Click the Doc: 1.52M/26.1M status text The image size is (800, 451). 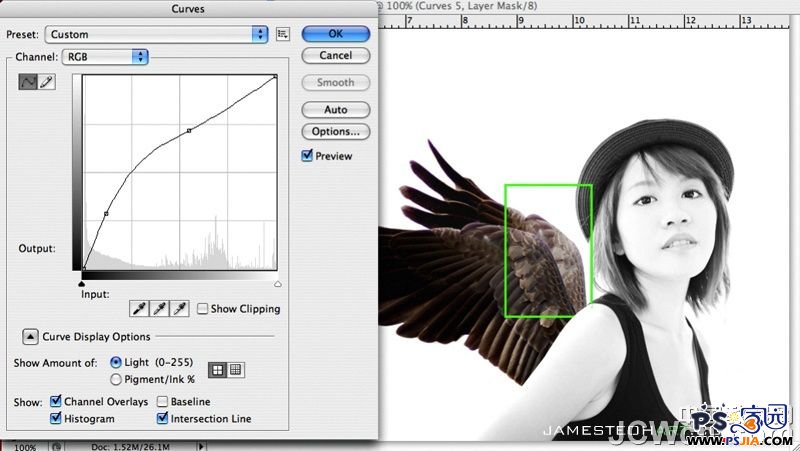[x=131, y=447]
